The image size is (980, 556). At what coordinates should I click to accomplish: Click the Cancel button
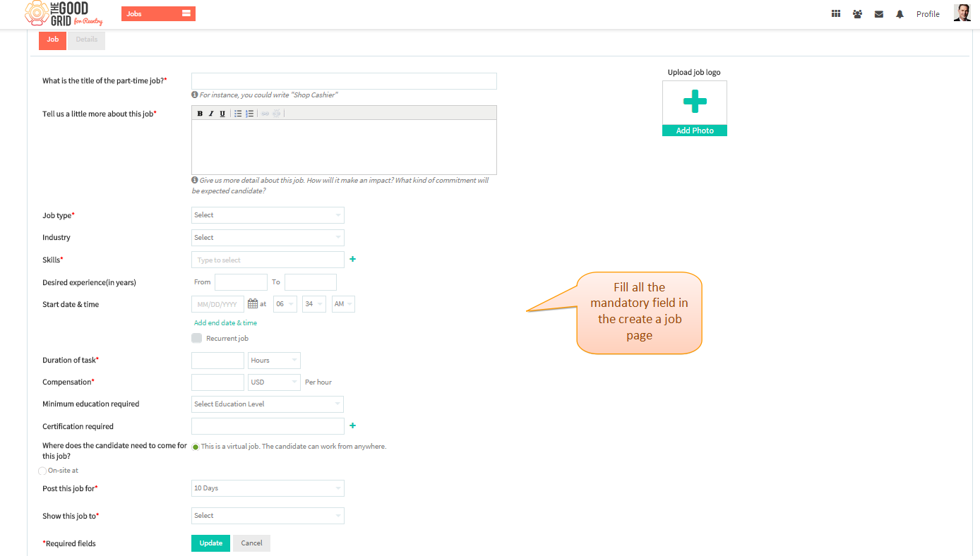tap(251, 543)
